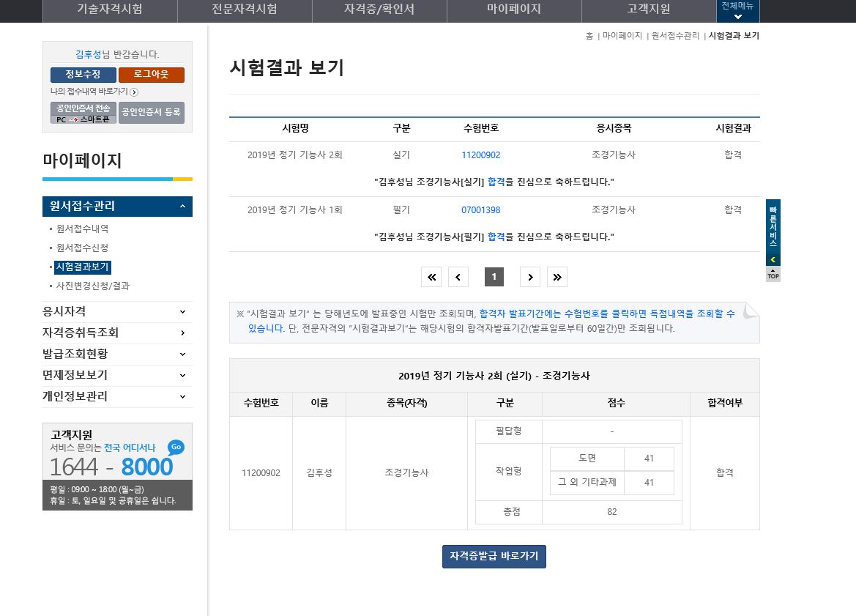This screenshot has width=856, height=616.
Task: Go to the first results page
Action: (431, 277)
